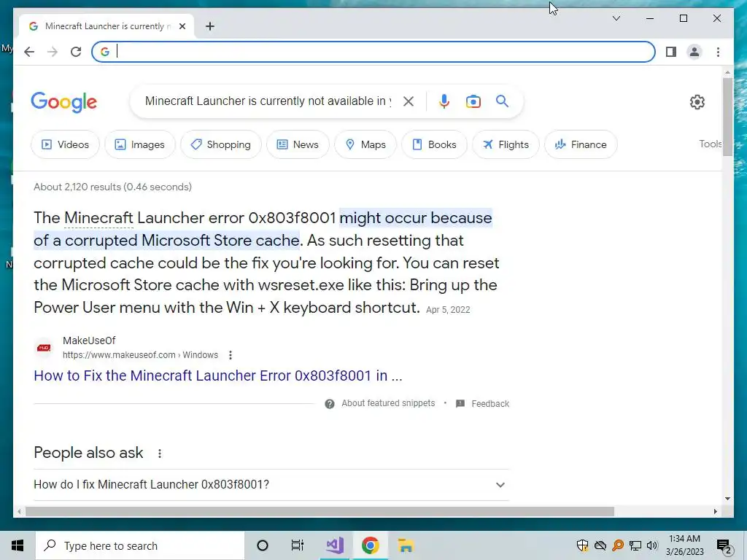Click the Chrome taskbar icon
This screenshot has width=747, height=560.
coord(370,545)
